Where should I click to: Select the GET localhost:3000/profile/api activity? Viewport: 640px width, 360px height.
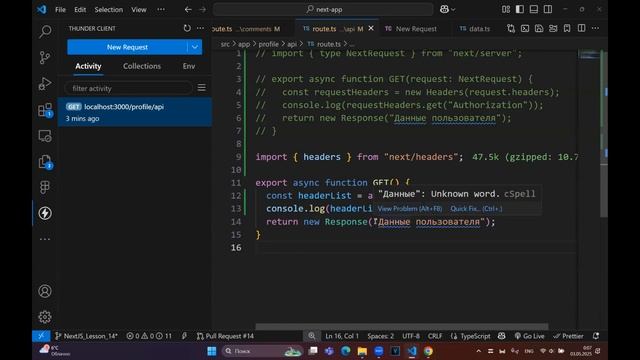[x=135, y=112]
